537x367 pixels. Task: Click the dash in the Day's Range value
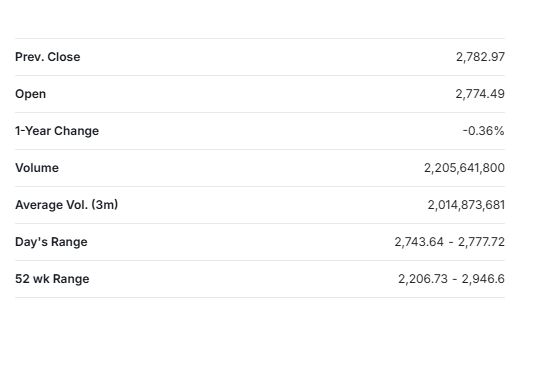pos(451,242)
